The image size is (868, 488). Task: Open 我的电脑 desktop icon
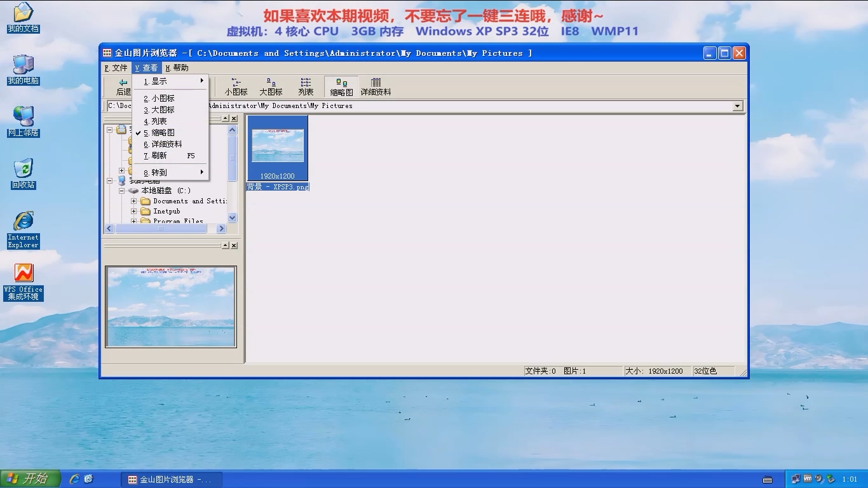pyautogui.click(x=24, y=70)
